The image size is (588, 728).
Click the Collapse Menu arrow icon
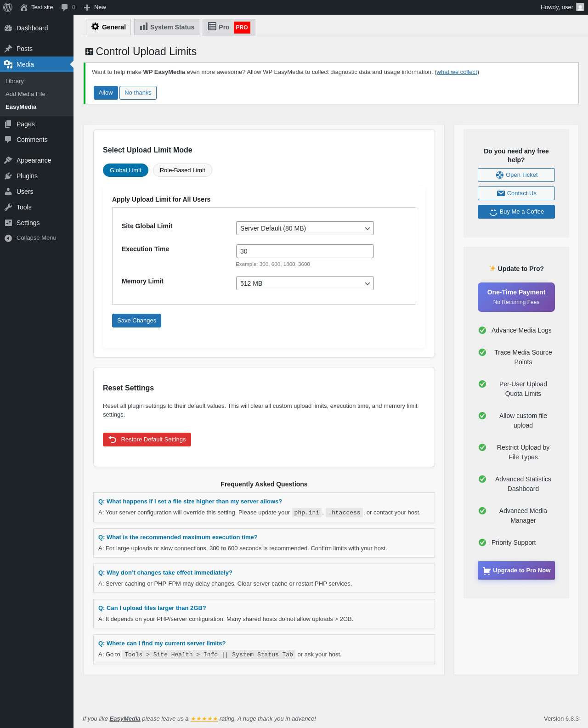pyautogui.click(x=8, y=238)
